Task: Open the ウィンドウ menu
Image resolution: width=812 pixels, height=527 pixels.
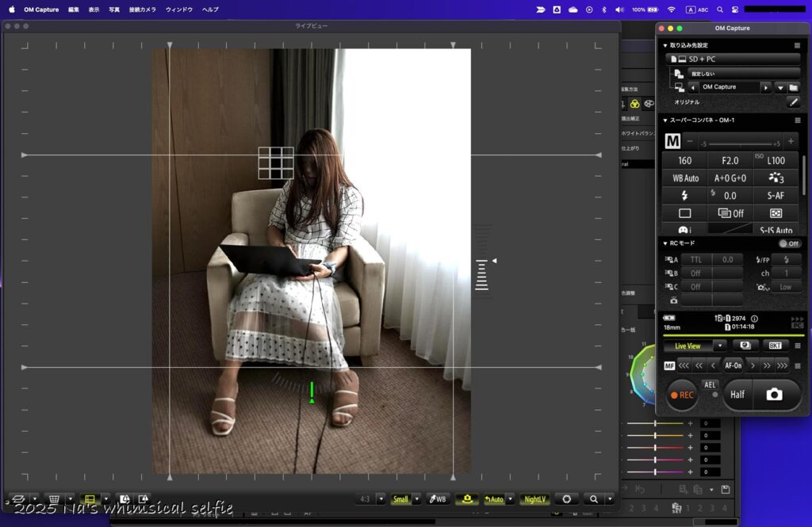Action: pos(179,10)
